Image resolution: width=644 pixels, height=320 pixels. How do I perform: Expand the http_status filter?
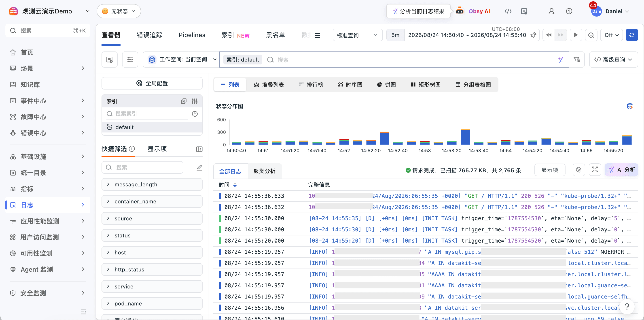click(x=152, y=270)
